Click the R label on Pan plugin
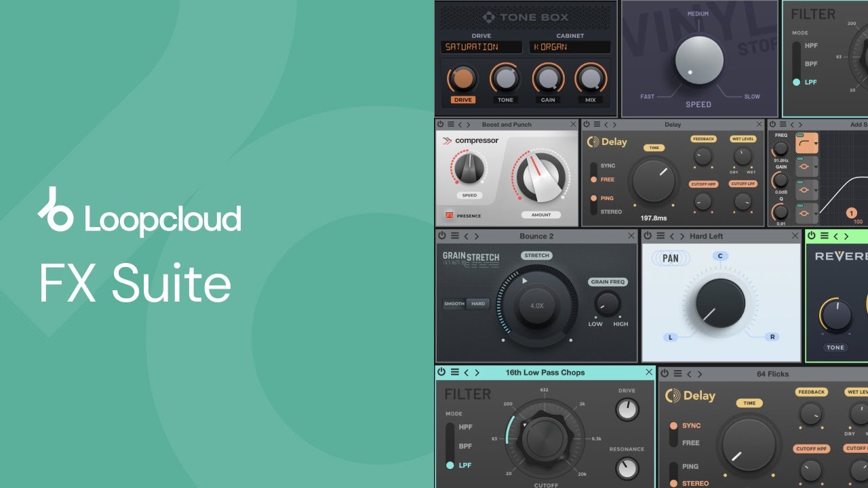Image resolution: width=868 pixels, height=488 pixels. pyautogui.click(x=771, y=337)
